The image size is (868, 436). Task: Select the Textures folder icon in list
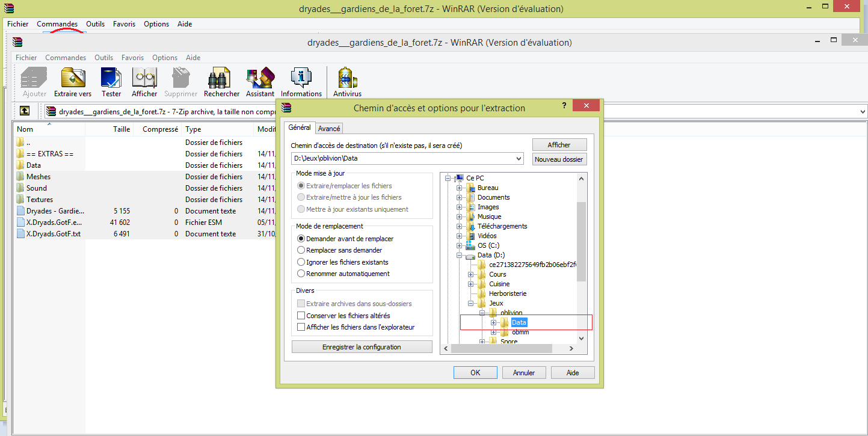click(x=20, y=200)
